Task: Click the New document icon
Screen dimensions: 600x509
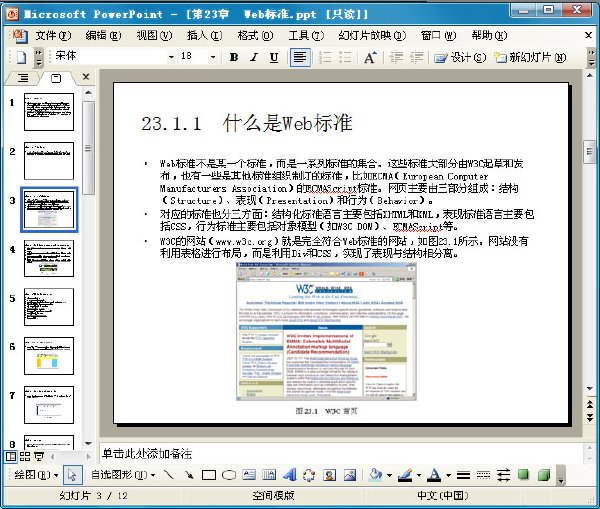Action: pyautogui.click(x=21, y=57)
